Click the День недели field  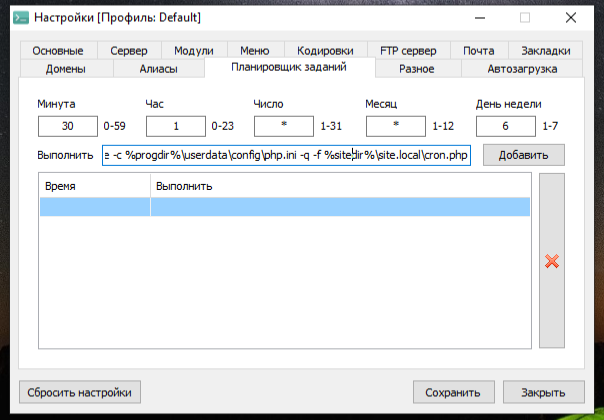point(505,127)
